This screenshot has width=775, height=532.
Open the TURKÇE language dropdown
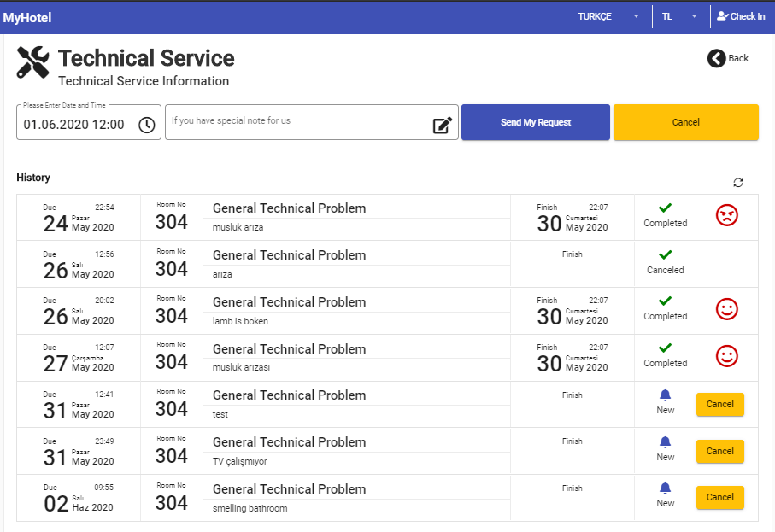pos(608,16)
